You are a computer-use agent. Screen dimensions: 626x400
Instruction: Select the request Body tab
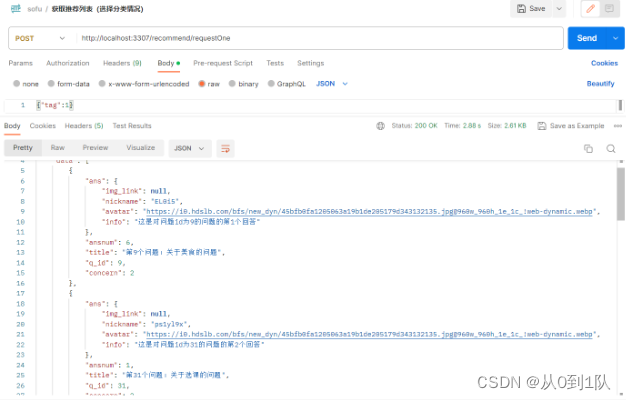pyautogui.click(x=168, y=63)
